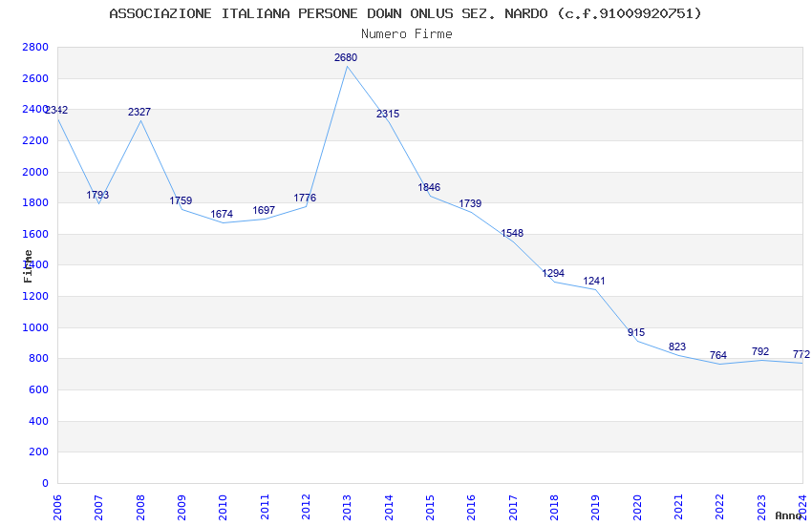The image size is (812, 525).
Task: Click the x-axis year 2021
Action: [678, 507]
